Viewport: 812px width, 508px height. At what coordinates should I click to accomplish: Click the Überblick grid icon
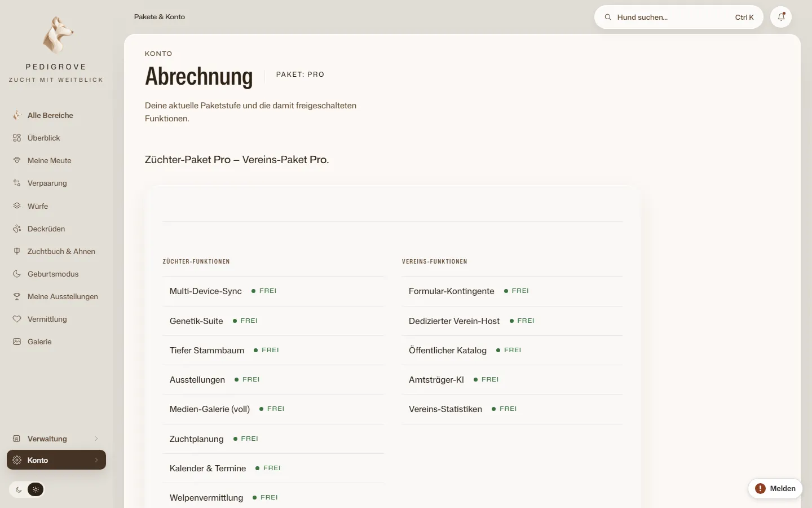pos(17,138)
